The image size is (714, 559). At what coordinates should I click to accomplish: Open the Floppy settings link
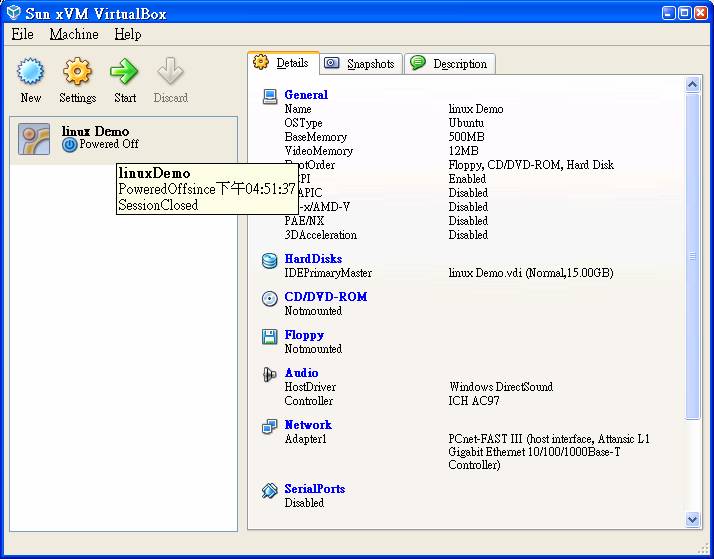304,335
